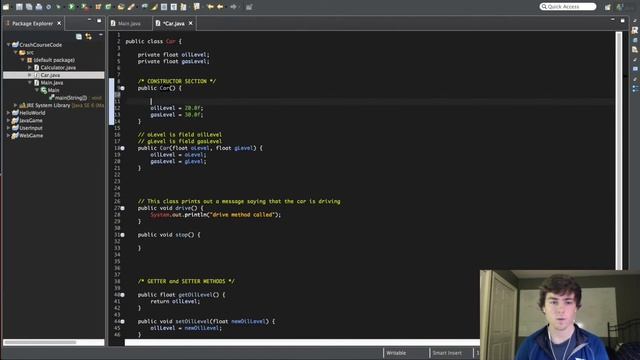
Task: Maximize the Package Explorer panel
Action: (99, 20)
